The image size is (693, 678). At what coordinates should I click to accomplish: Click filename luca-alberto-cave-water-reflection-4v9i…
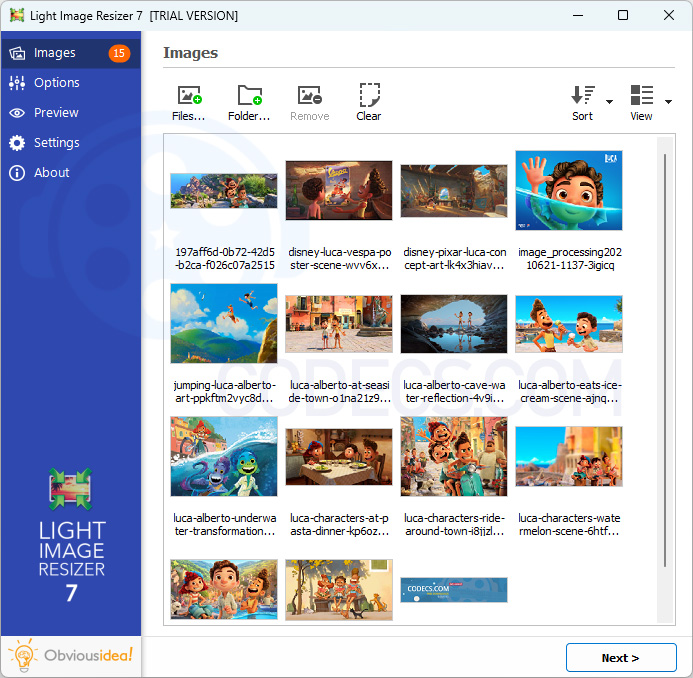454,392
